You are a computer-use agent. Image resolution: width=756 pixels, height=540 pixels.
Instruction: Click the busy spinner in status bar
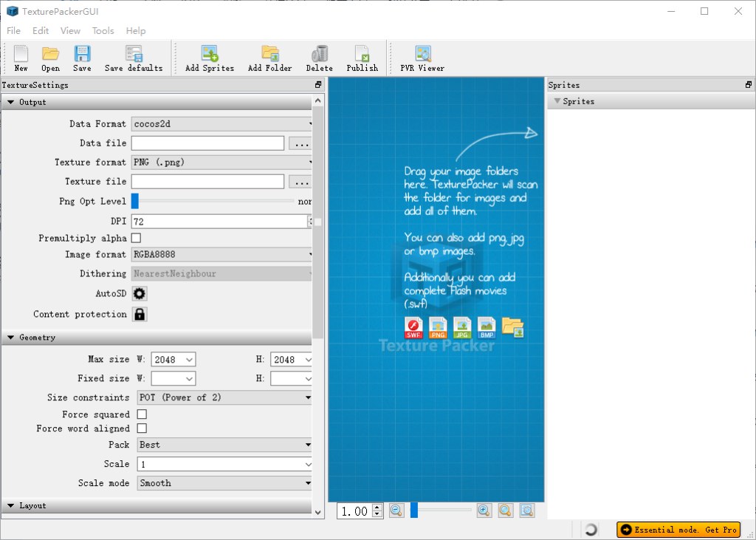point(591,530)
